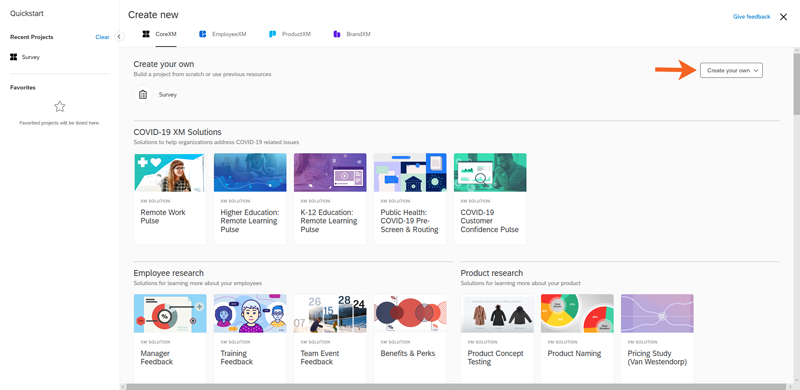This screenshot has width=800, height=390.
Task: Click the horizontal scrollbar at the bottom
Action: (456, 386)
